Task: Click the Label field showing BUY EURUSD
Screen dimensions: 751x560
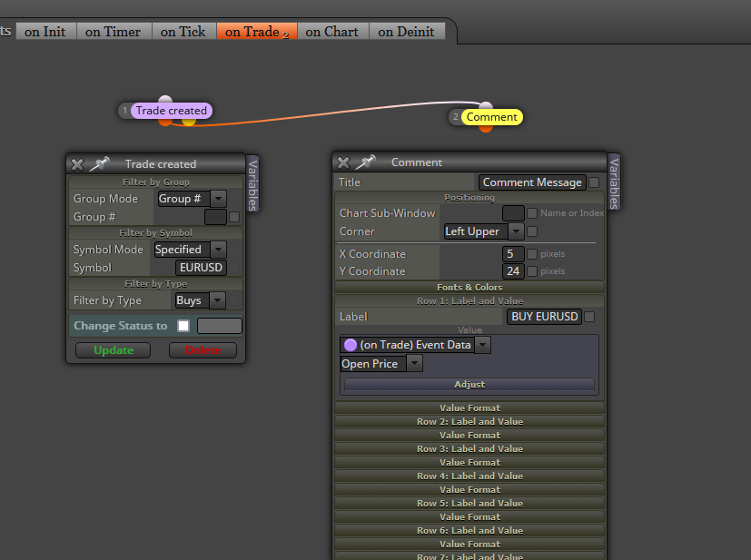Action: [x=544, y=317]
